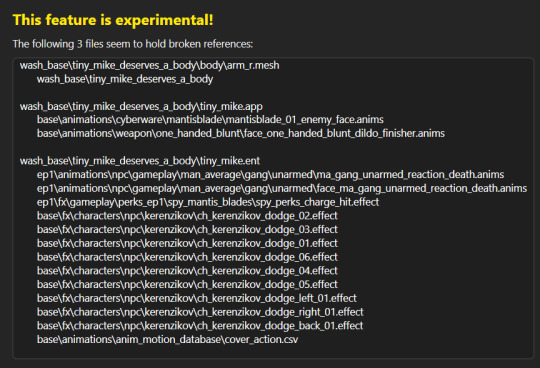Select ma_gang_unarmed_reaction_death.anims reference
540x368 pixels.
click(x=270, y=175)
